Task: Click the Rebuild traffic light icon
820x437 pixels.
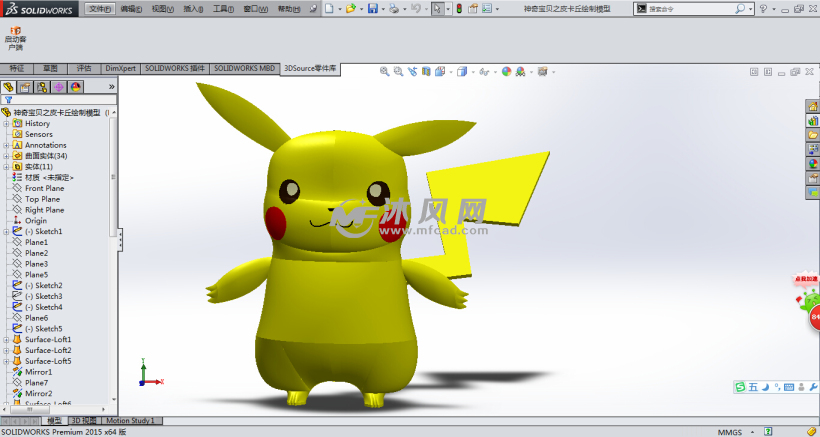Action: (459, 8)
